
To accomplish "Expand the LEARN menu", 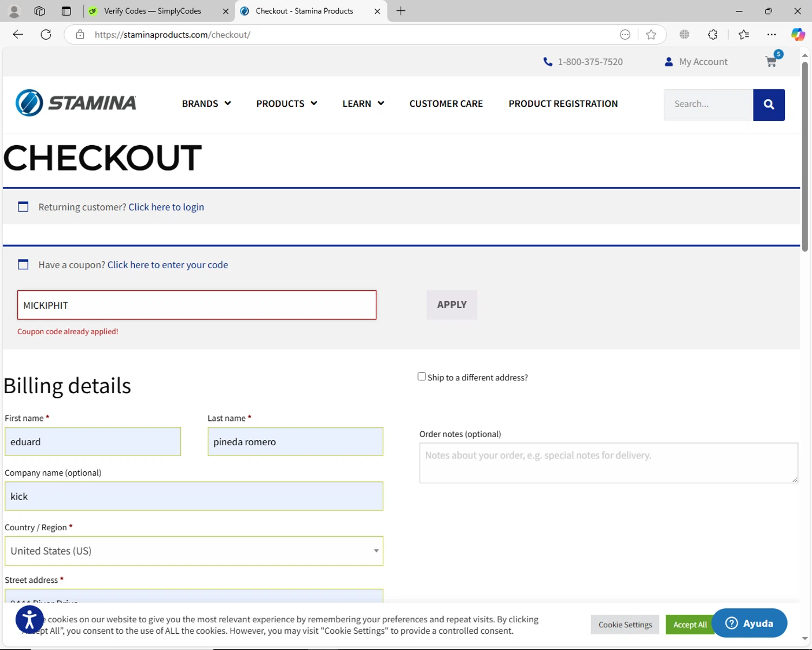I will (363, 103).
